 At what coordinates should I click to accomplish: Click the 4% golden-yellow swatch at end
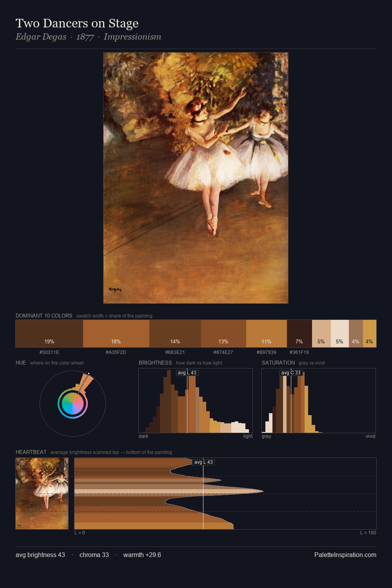click(370, 334)
